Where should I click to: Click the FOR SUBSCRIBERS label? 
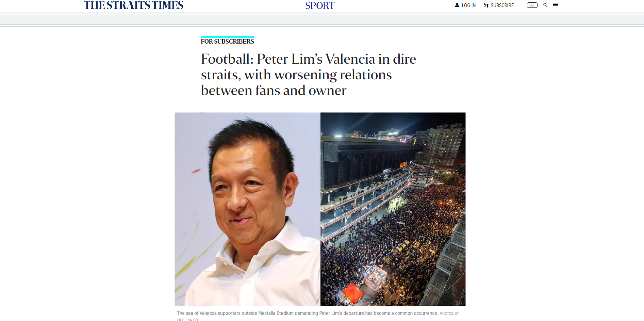[227, 42]
